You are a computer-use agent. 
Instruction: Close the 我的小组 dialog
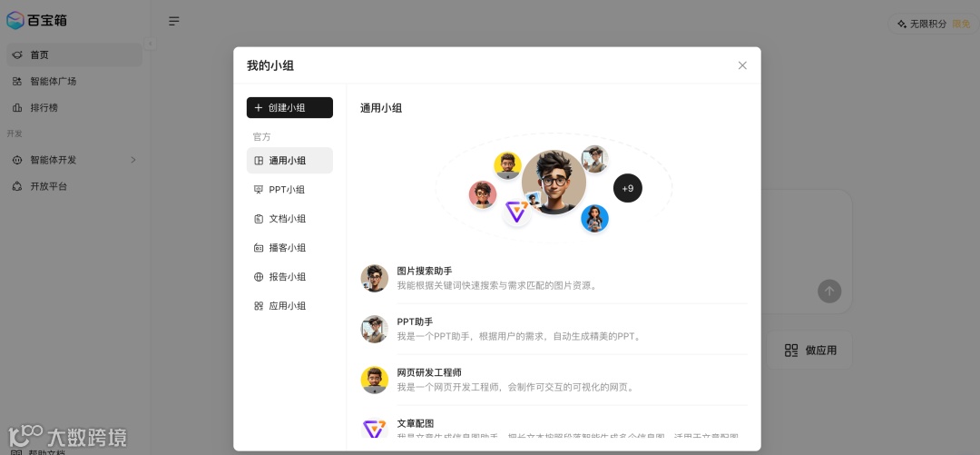742,65
